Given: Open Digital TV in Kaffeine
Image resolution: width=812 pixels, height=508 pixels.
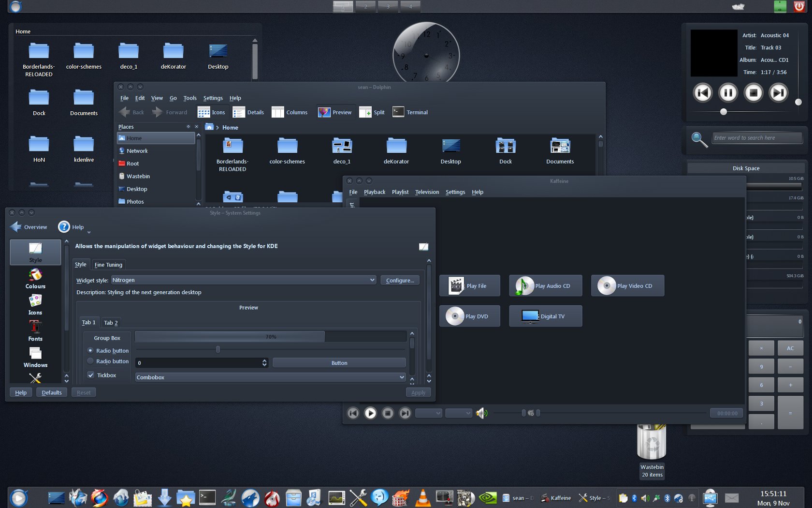Looking at the screenshot, I should [x=545, y=316].
